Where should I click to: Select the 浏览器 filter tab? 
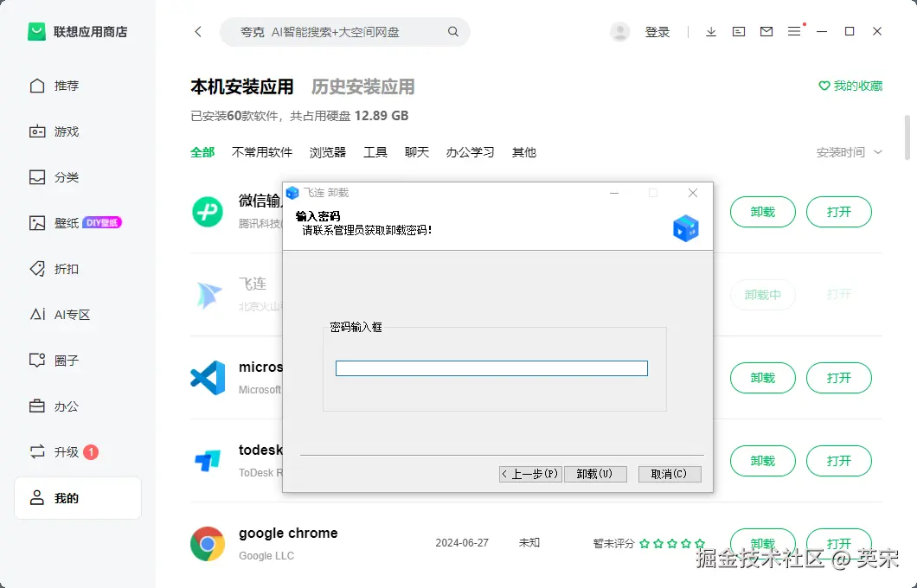[328, 152]
